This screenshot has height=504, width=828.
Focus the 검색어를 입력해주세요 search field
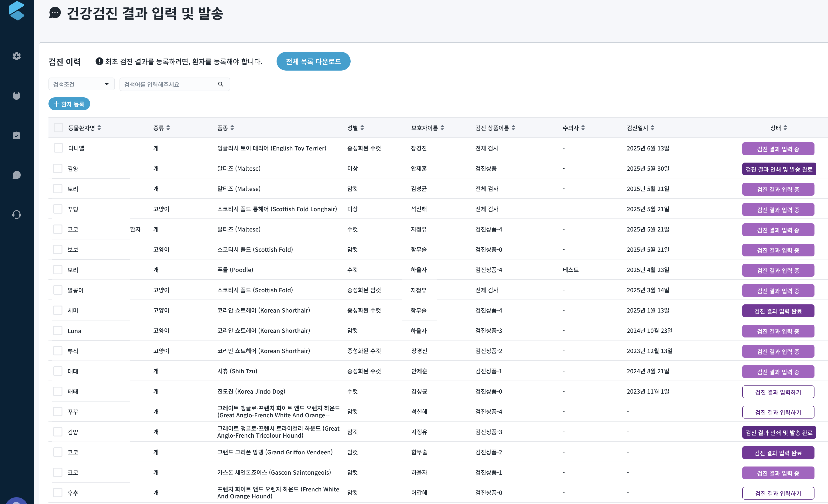tap(168, 84)
